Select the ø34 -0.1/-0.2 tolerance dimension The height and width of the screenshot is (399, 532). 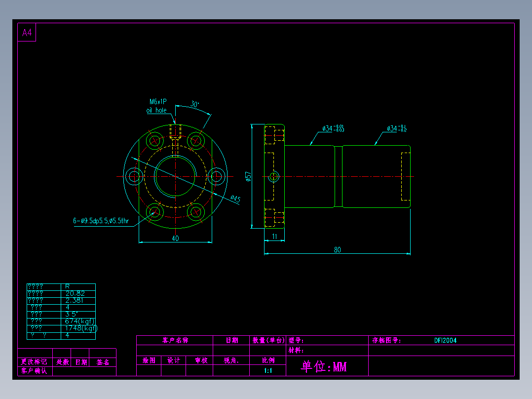pyautogui.click(x=397, y=128)
